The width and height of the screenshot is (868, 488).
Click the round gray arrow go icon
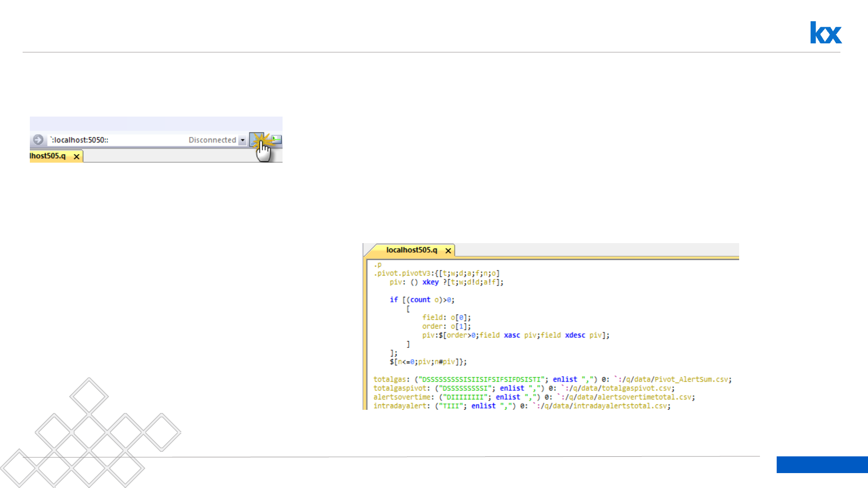(x=38, y=140)
